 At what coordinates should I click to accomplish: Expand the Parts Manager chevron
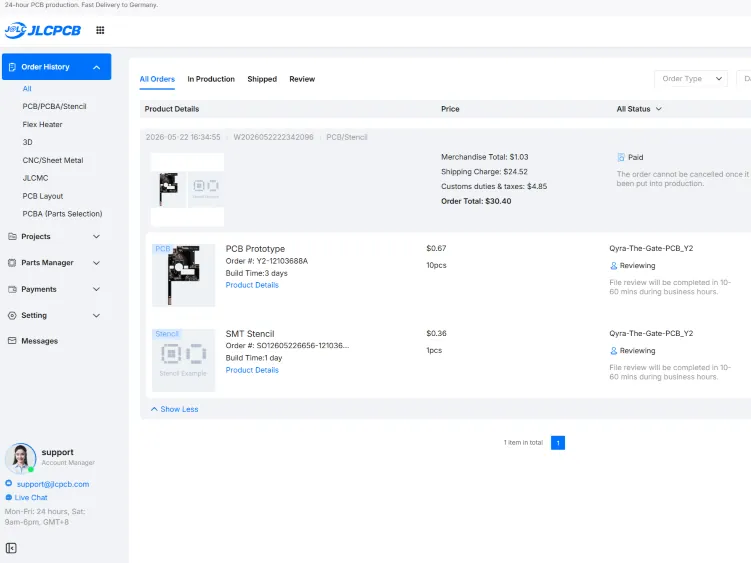(x=96, y=263)
